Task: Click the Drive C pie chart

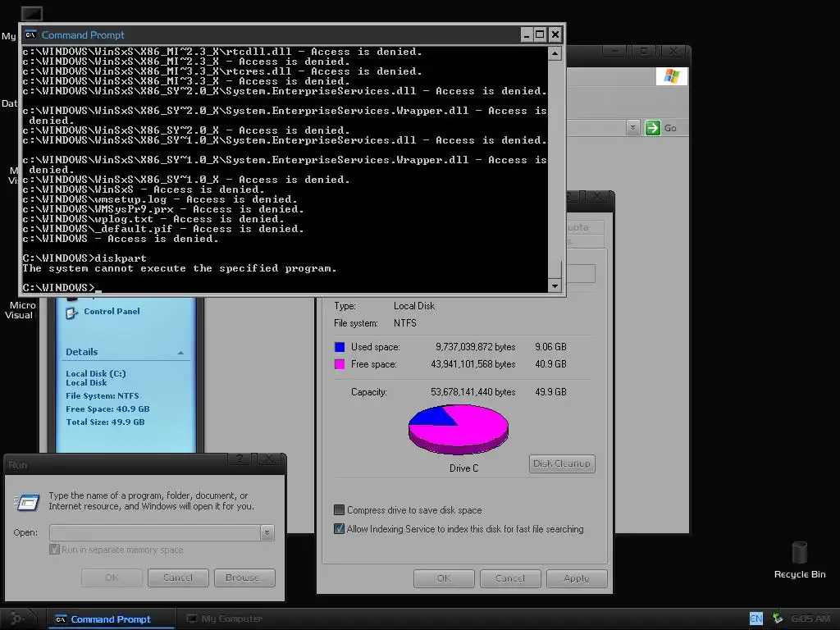Action: 459,430
